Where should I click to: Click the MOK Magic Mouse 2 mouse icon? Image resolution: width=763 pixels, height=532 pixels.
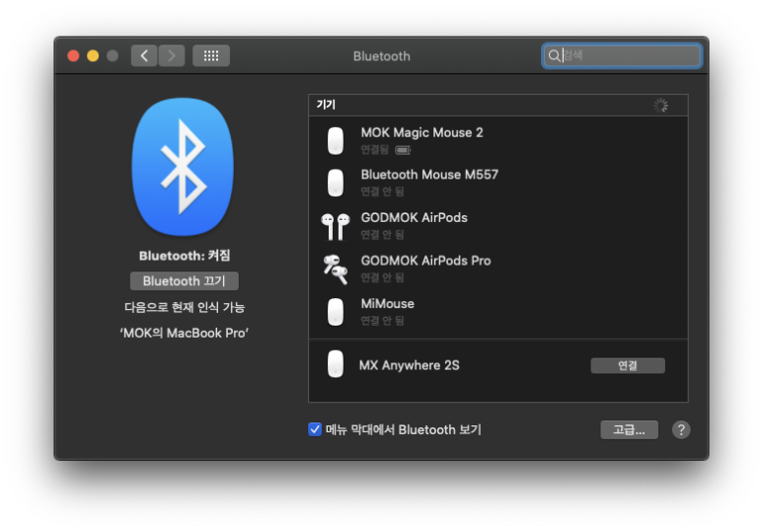coord(336,141)
